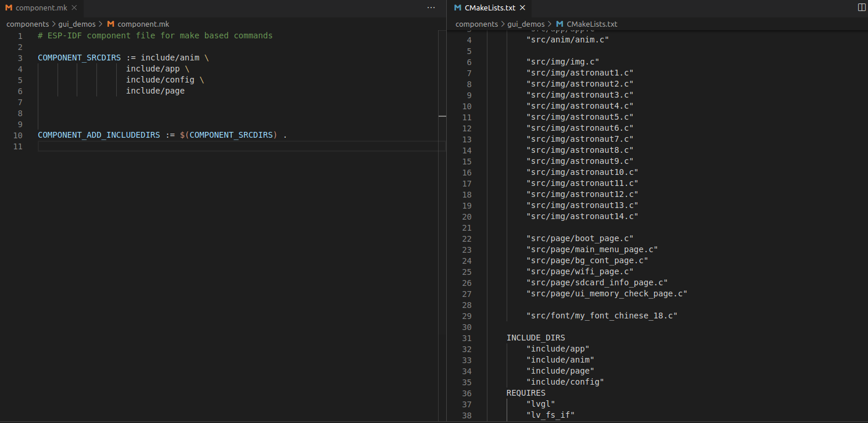This screenshot has width=868, height=423.
Task: Click split editor icon in right group
Action: (861, 8)
